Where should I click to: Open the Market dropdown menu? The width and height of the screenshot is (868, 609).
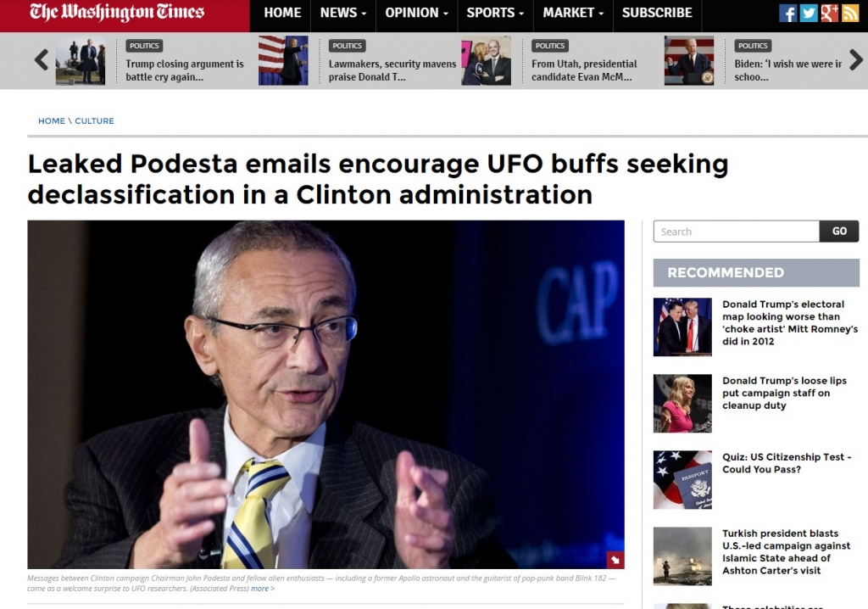(573, 13)
